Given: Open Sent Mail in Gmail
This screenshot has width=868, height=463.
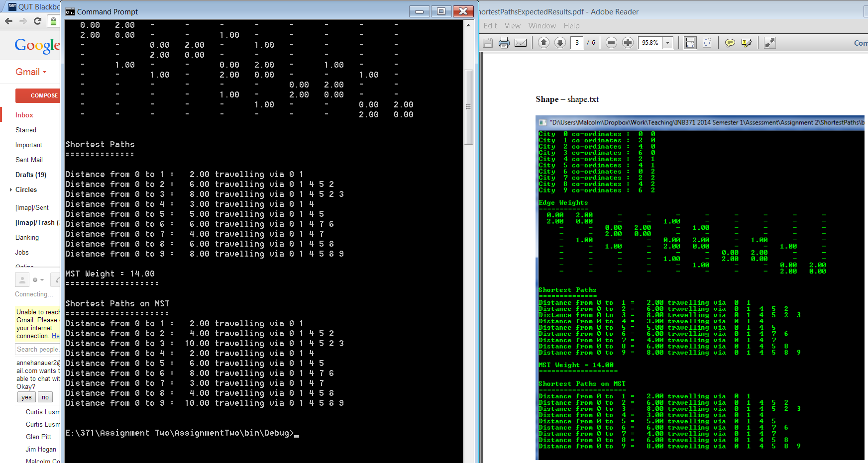Looking at the screenshot, I should point(29,160).
